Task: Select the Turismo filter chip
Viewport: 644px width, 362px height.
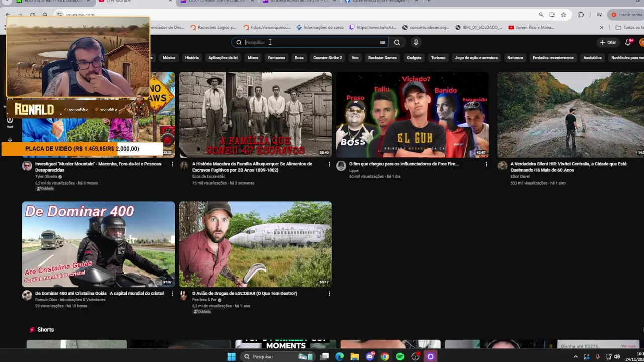Action: [438, 58]
